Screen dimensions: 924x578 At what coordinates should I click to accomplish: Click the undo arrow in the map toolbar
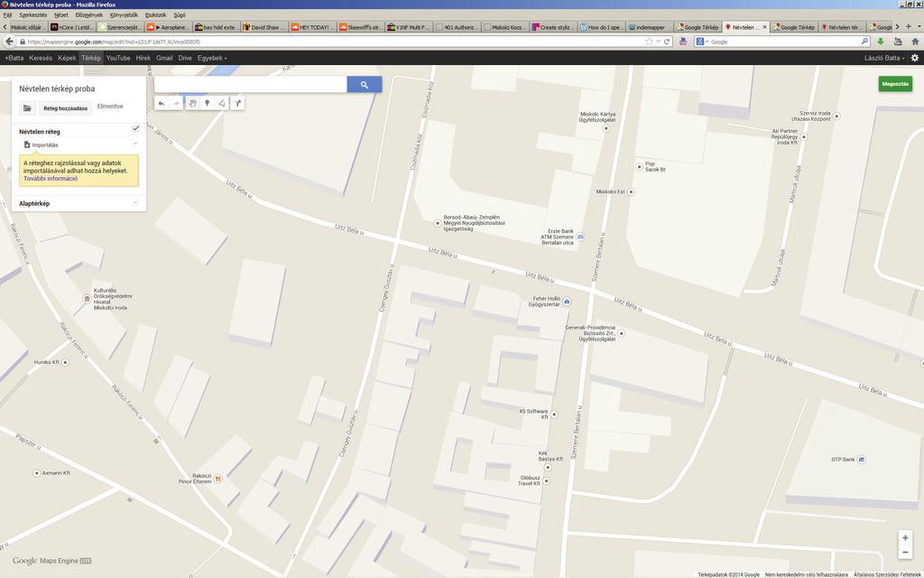[162, 103]
